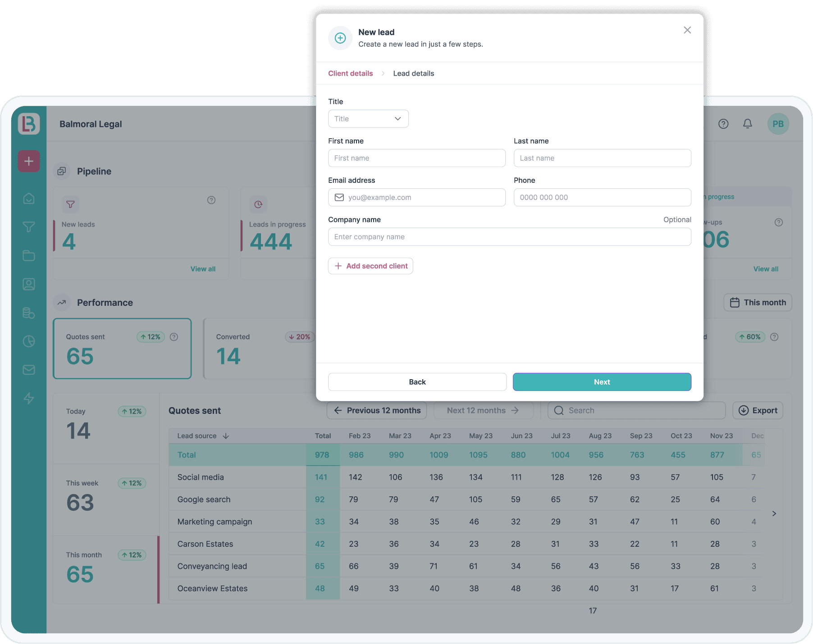This screenshot has width=813, height=644.
Task: Sort by Lead source column arrow
Action: [226, 436]
